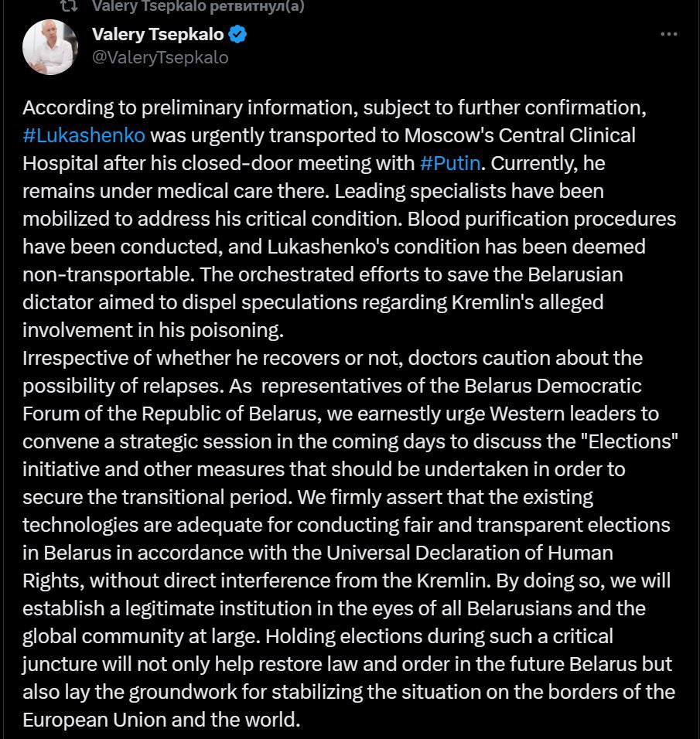Image resolution: width=700 pixels, height=739 pixels.
Task: Click the blue verified badge
Action: point(240,34)
